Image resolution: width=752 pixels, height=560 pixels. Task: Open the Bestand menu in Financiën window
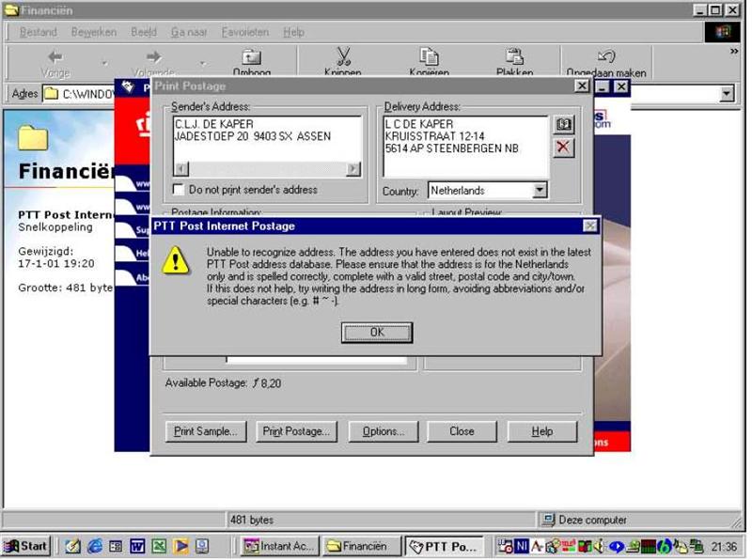tap(38, 32)
